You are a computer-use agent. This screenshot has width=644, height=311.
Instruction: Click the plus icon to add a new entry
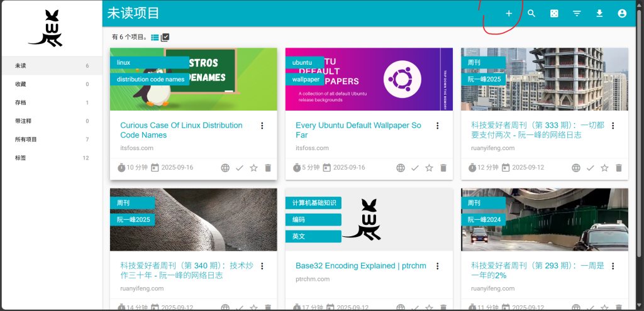pos(509,13)
